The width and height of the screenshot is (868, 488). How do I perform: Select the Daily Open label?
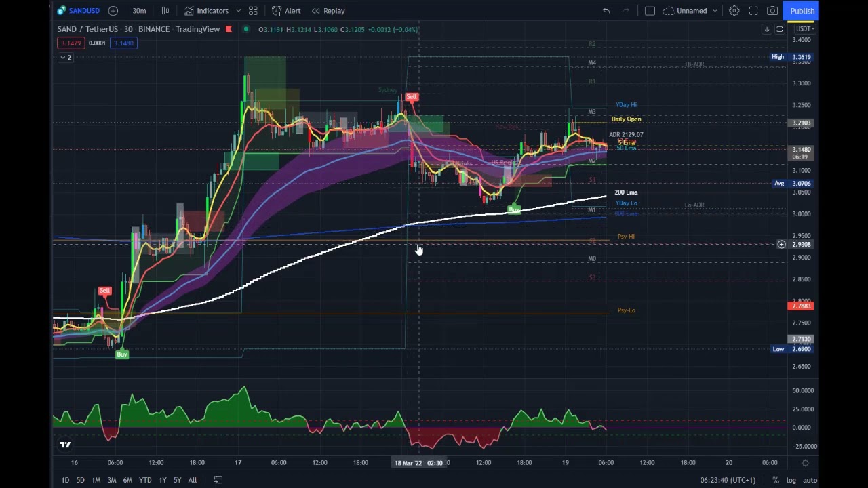[626, 119]
